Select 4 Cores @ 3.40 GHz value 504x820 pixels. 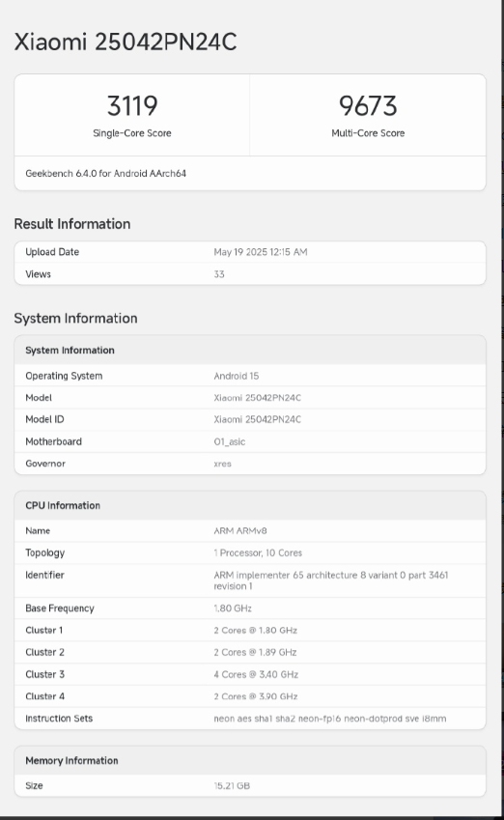256,674
